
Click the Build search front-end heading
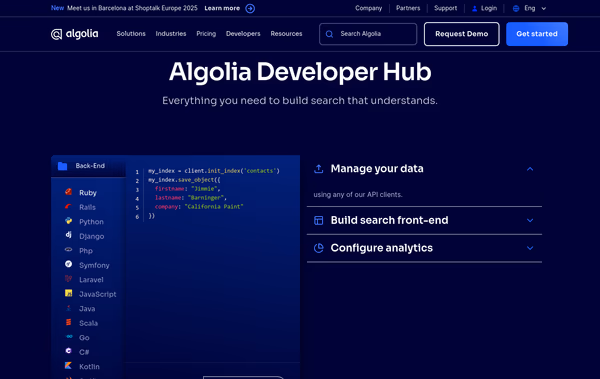click(389, 221)
